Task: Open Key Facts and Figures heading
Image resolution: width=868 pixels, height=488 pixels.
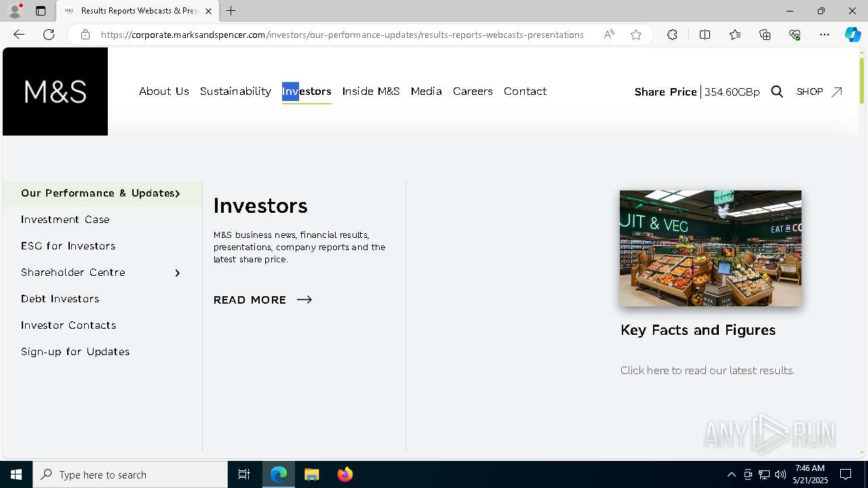Action: (x=698, y=330)
